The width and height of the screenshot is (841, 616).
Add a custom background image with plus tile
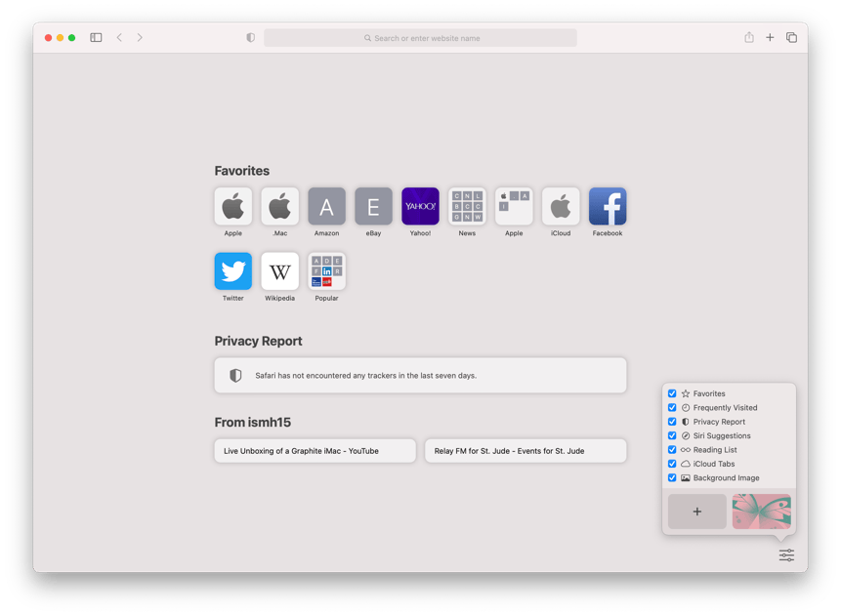pos(697,512)
